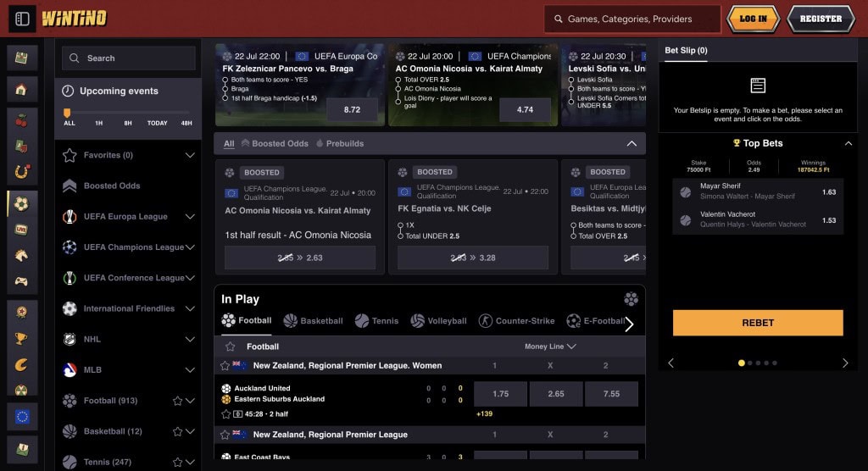Click the empty bet slip list icon
This screenshot has width=868, height=471.
tap(758, 86)
